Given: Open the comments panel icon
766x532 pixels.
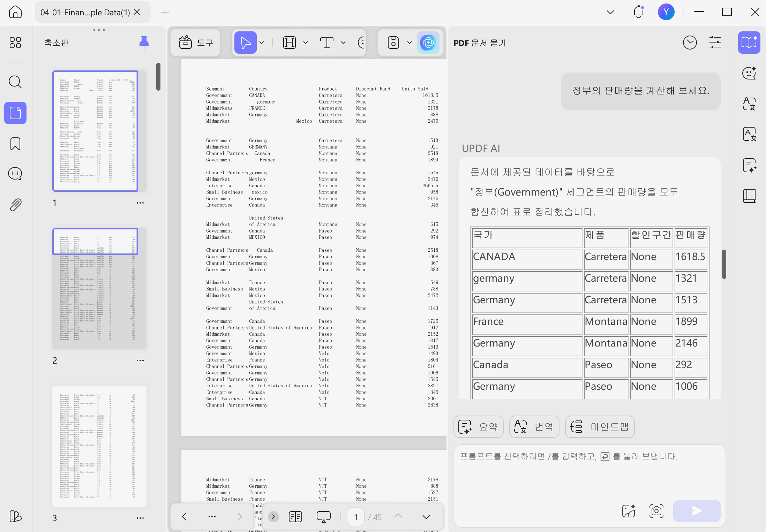Looking at the screenshot, I should pos(15,174).
